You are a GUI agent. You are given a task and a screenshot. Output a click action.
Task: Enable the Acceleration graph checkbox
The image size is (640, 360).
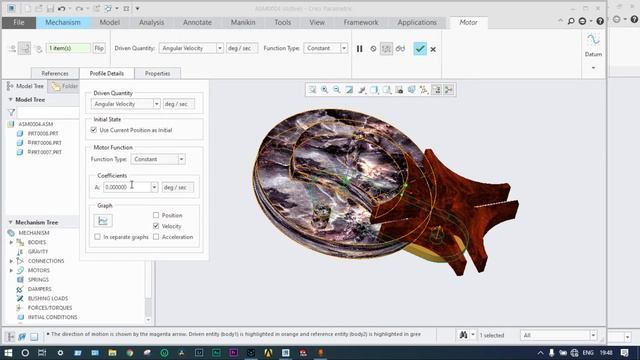[x=156, y=237]
